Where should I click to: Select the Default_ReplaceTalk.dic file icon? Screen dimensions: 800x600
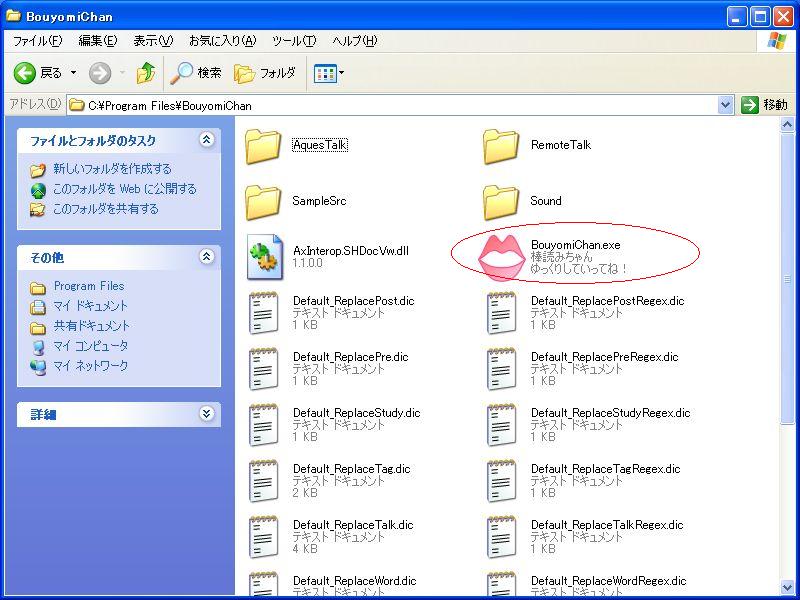pos(264,537)
